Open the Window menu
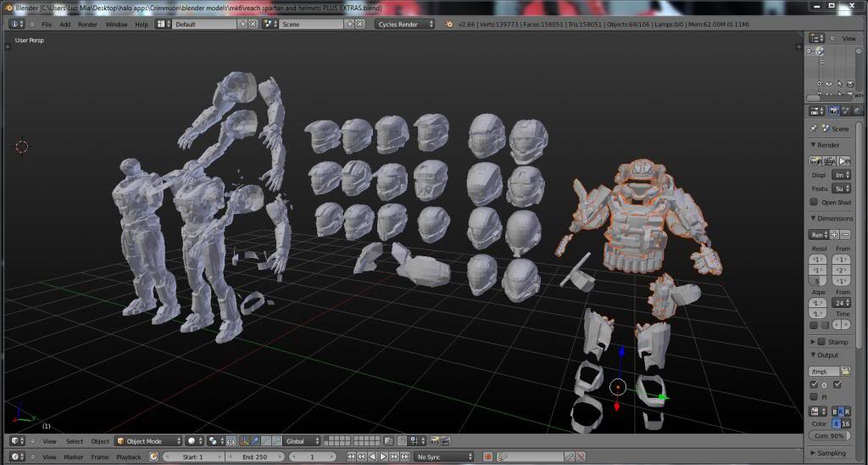 tap(116, 25)
